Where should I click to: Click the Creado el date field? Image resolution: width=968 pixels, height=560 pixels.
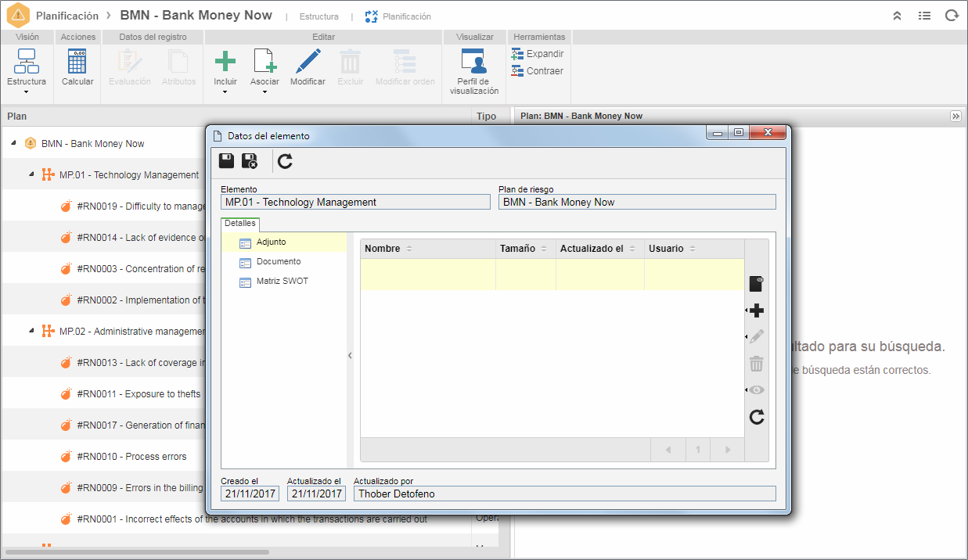click(x=250, y=494)
